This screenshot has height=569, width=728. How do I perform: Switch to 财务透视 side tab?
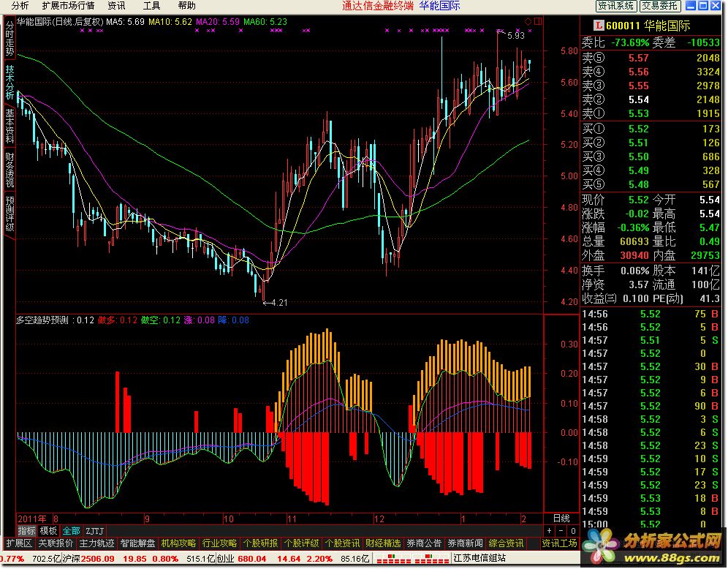[10, 169]
